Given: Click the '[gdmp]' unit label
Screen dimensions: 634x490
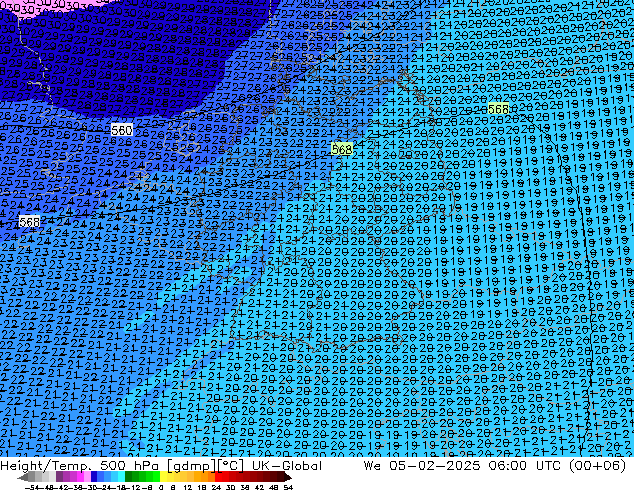Looking at the screenshot, I should (x=192, y=466).
